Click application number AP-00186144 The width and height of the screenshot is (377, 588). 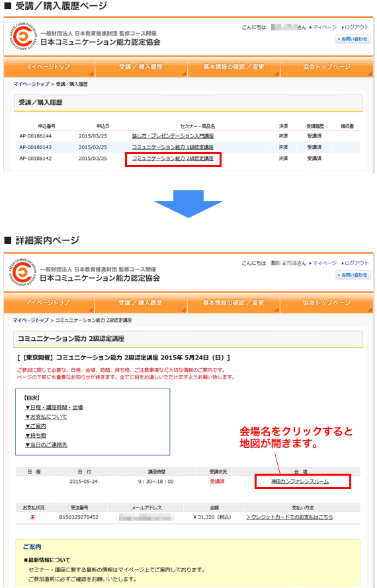tap(36, 135)
